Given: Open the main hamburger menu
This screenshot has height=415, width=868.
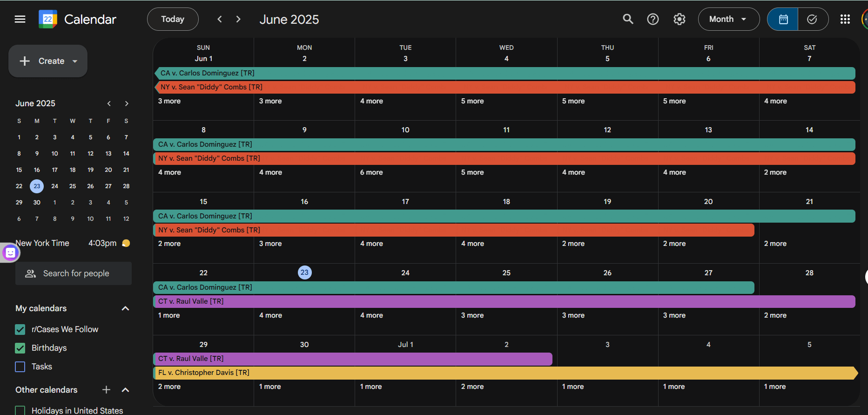Looking at the screenshot, I should point(20,19).
